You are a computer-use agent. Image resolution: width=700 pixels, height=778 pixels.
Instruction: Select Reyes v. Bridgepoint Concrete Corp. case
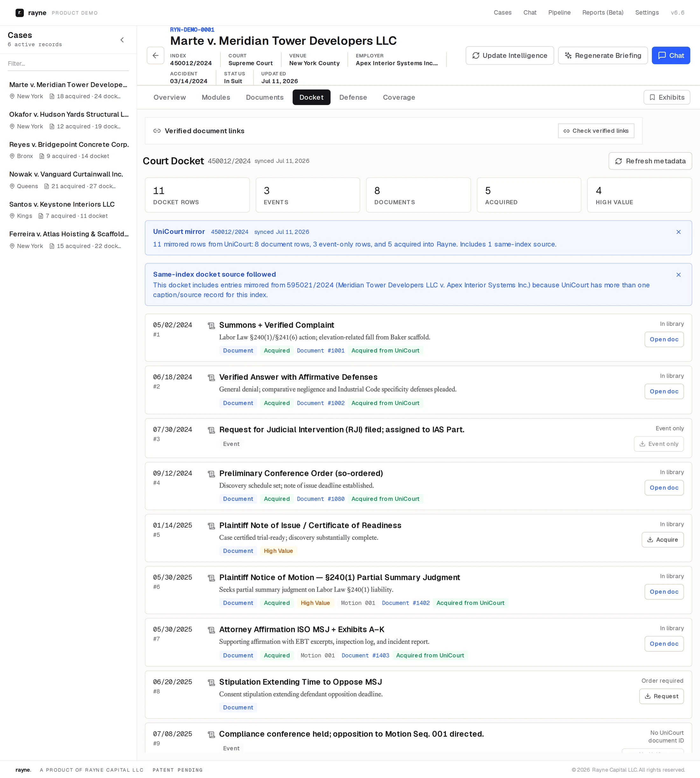click(x=68, y=150)
